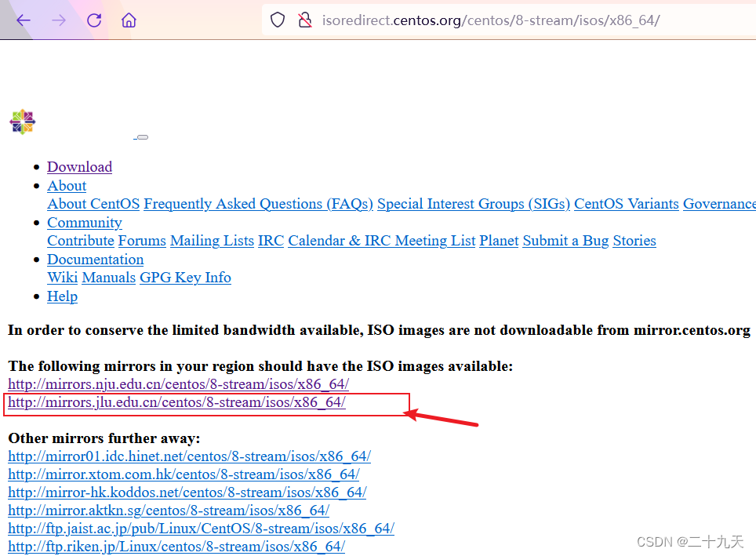Open the shield tracking protection icon
This screenshot has height=556, width=756.
pos(278,20)
